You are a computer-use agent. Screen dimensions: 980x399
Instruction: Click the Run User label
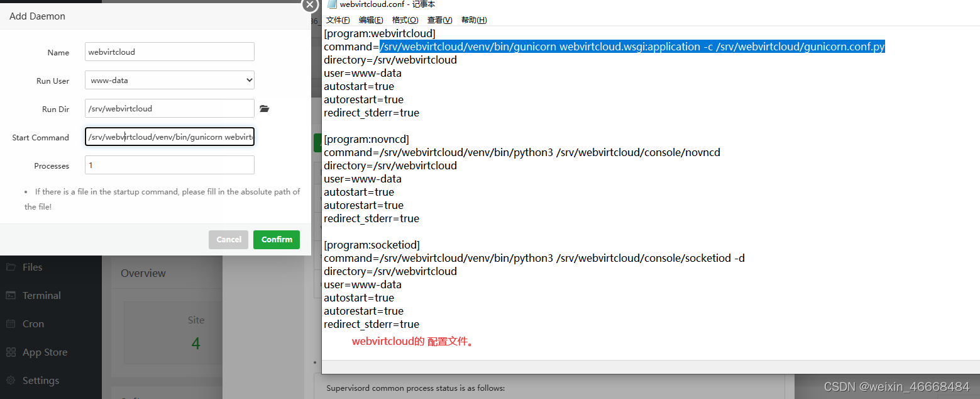tap(53, 81)
